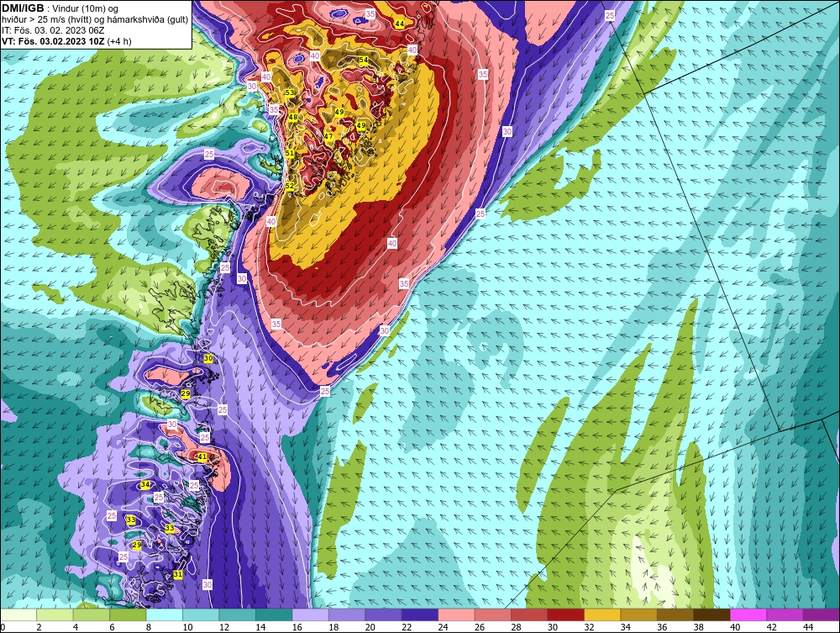Viewport: 840px width, 633px height.
Task: Click the yellow gust label 51
Action: [x=290, y=153]
